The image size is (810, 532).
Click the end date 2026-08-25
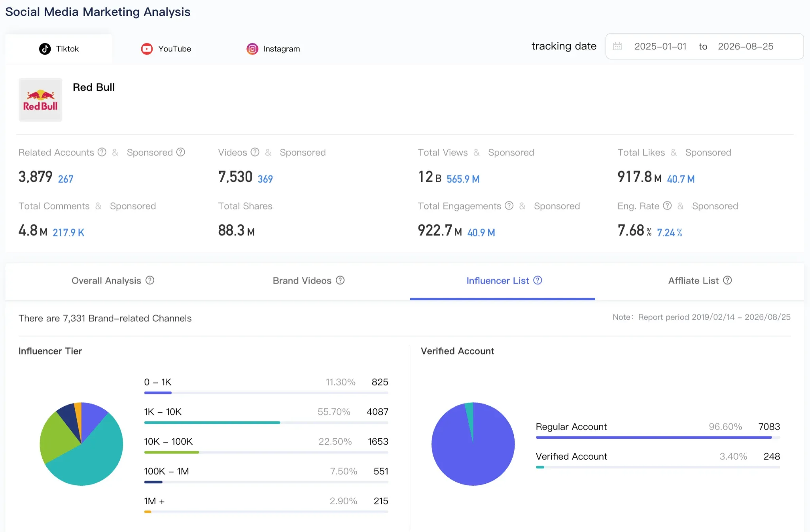(746, 46)
